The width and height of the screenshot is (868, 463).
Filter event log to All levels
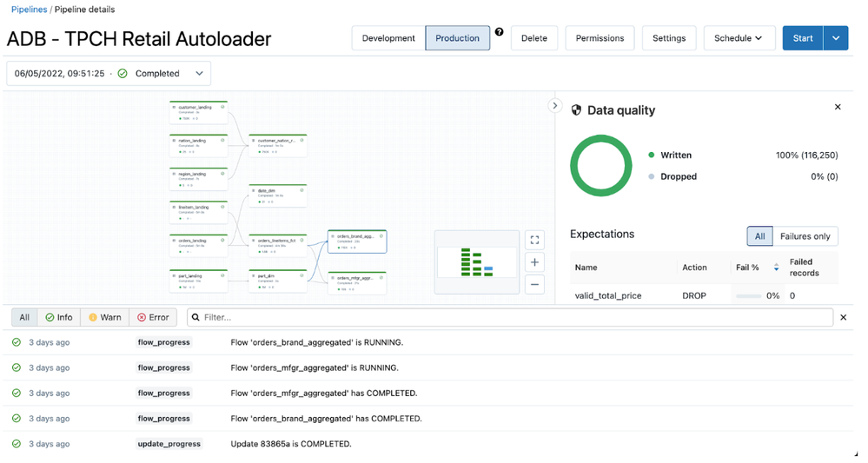24,318
